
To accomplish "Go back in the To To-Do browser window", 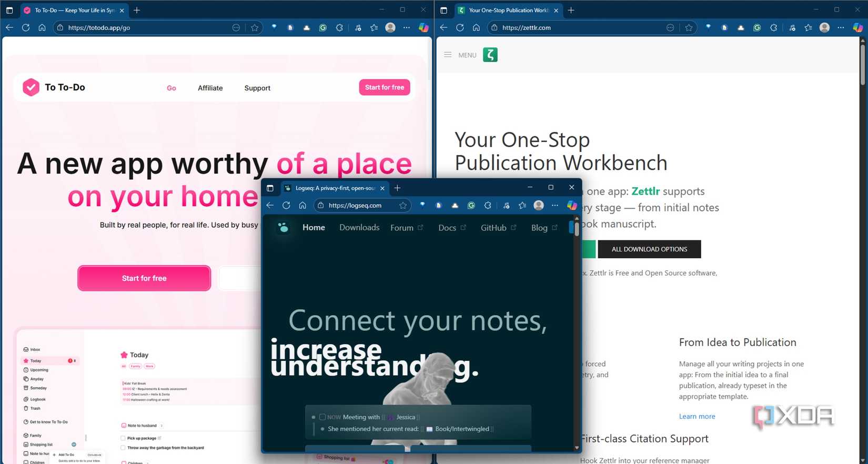I will [x=9, y=27].
